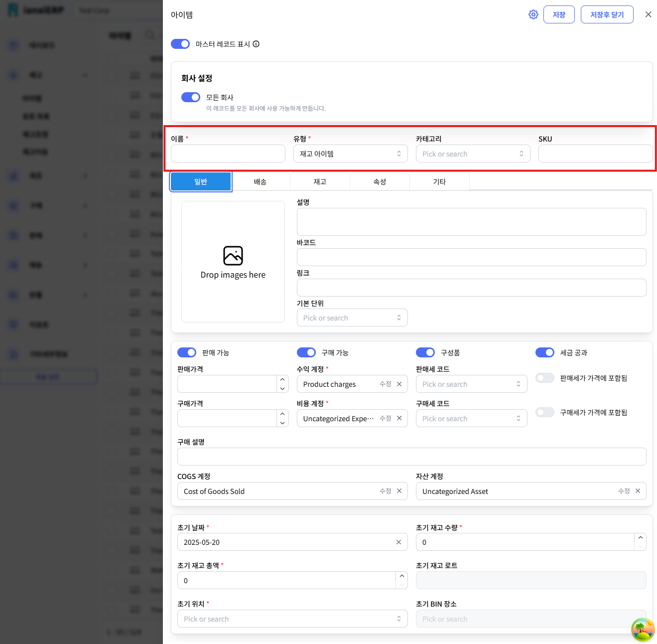Screen dimensions: 657x644
Task: Enable 구매세가 가격에 포함됨 switch
Action: point(545,412)
